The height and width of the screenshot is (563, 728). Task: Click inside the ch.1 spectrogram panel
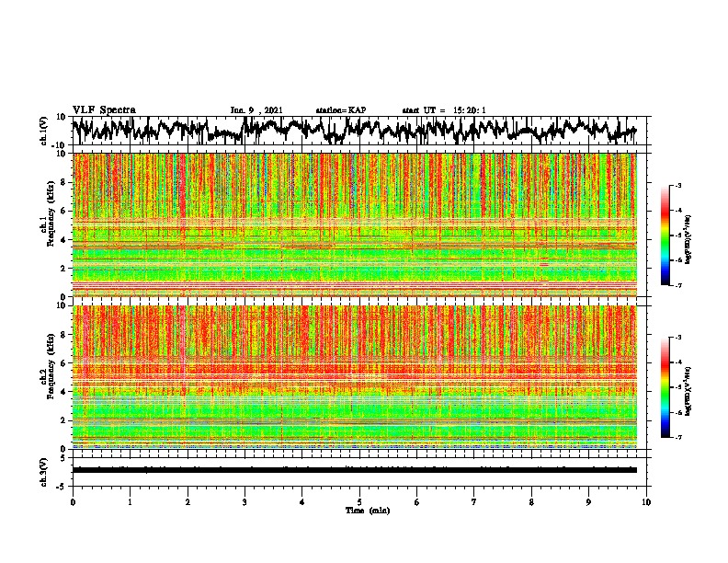355,224
